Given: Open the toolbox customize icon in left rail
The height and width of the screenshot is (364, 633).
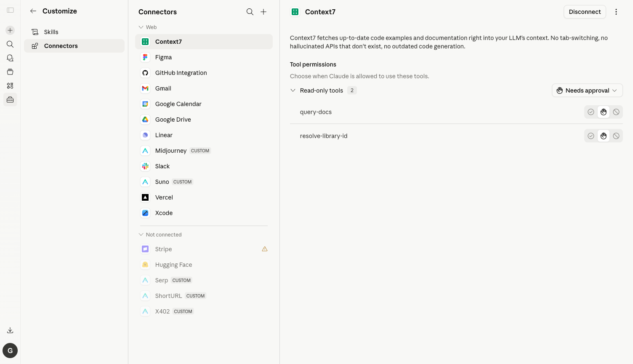Looking at the screenshot, I should tap(10, 100).
